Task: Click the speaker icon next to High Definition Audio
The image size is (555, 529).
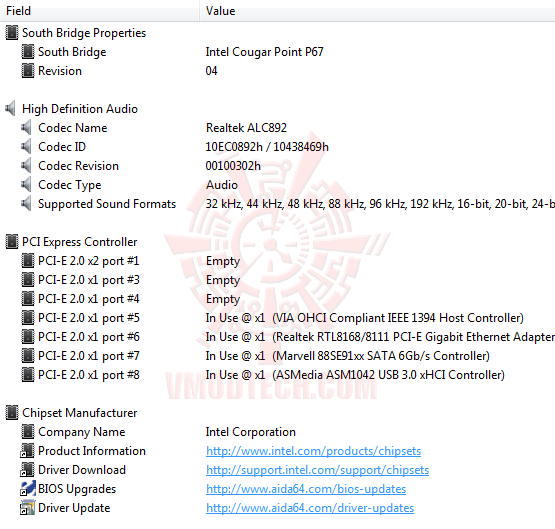Action: pos(11,109)
